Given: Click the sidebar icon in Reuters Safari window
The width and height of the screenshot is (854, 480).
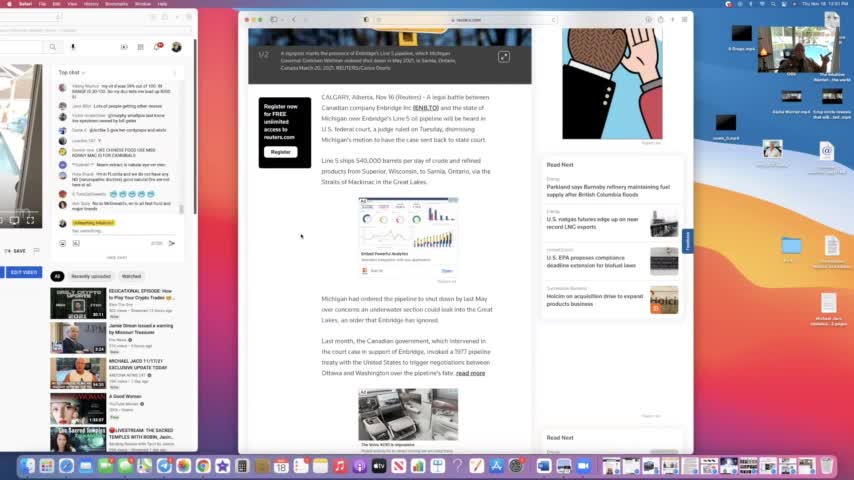Looking at the screenshot, I should click(274, 20).
